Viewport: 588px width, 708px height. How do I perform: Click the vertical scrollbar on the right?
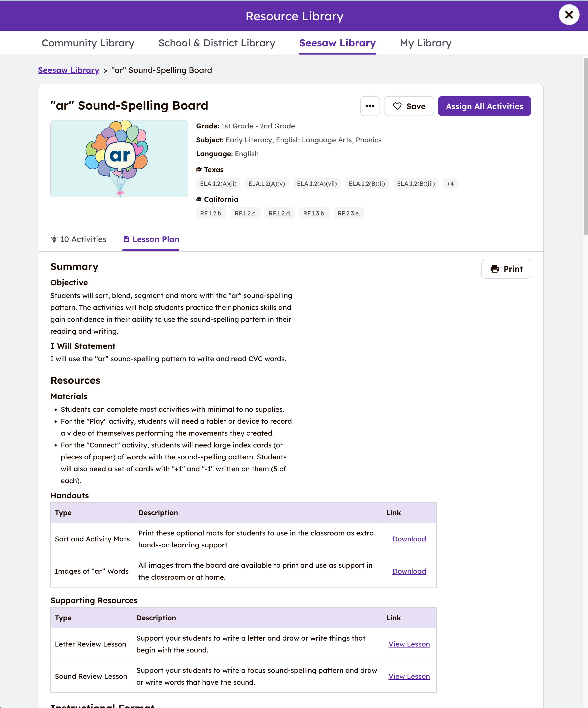pyautogui.click(x=586, y=147)
